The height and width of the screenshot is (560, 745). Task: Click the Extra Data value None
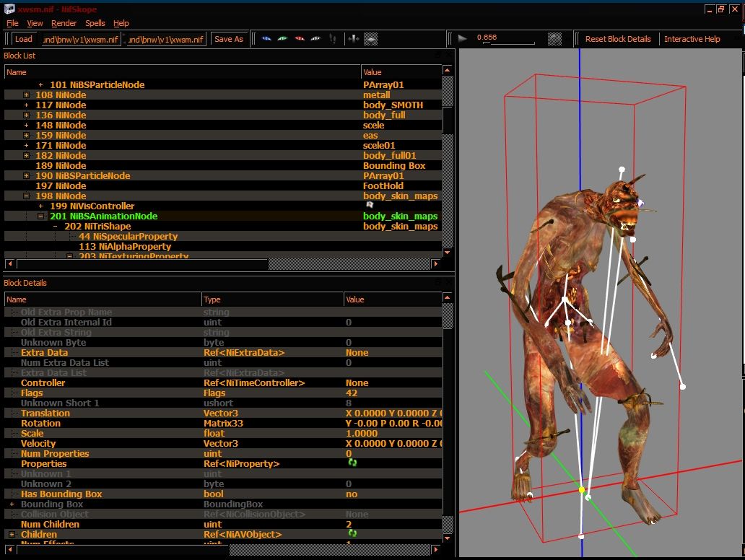pyautogui.click(x=357, y=352)
